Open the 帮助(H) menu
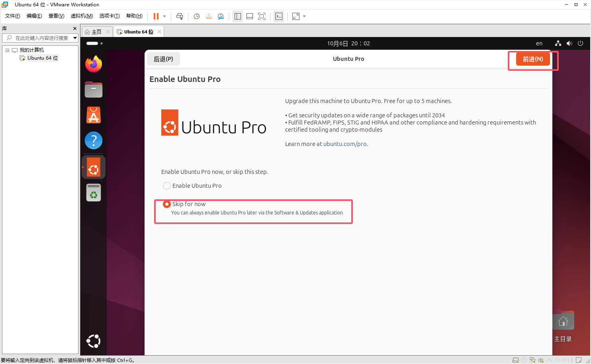This screenshot has height=364, width=591. click(x=134, y=16)
